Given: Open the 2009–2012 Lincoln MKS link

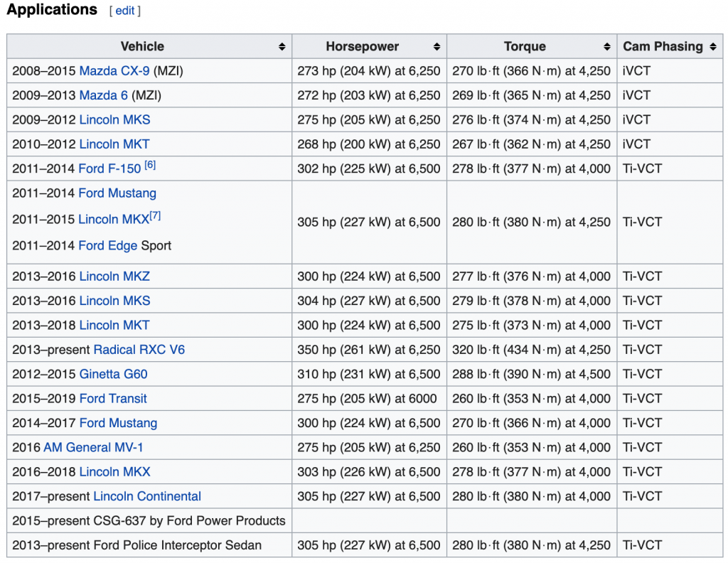Looking at the screenshot, I should coord(114,119).
